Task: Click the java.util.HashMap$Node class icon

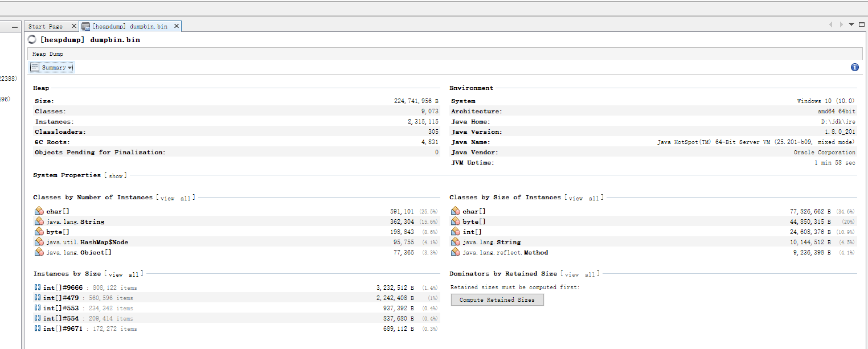Action: 39,242
